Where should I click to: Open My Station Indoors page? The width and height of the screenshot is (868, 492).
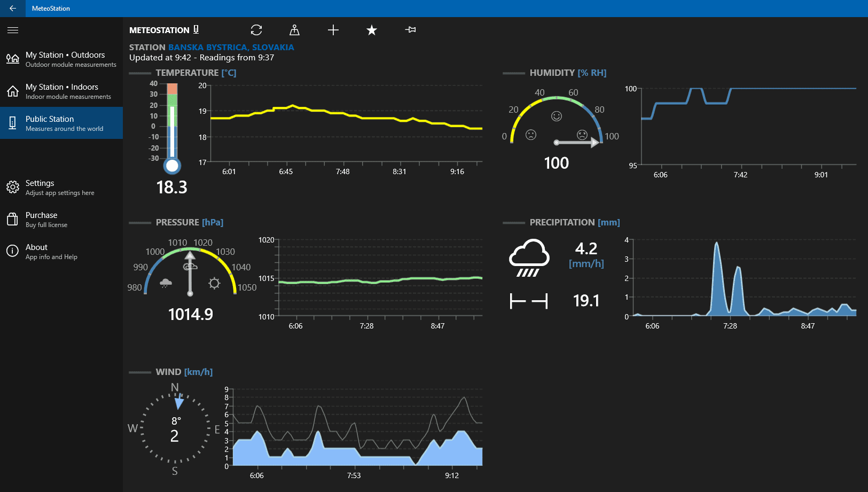pos(61,91)
